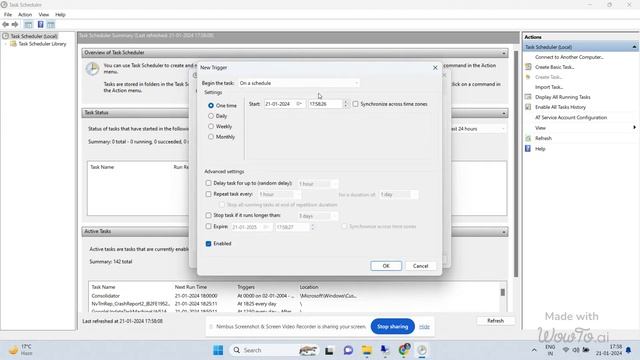
Task: Open the last 24 hours status dropdown
Action: pyautogui.click(x=478, y=129)
